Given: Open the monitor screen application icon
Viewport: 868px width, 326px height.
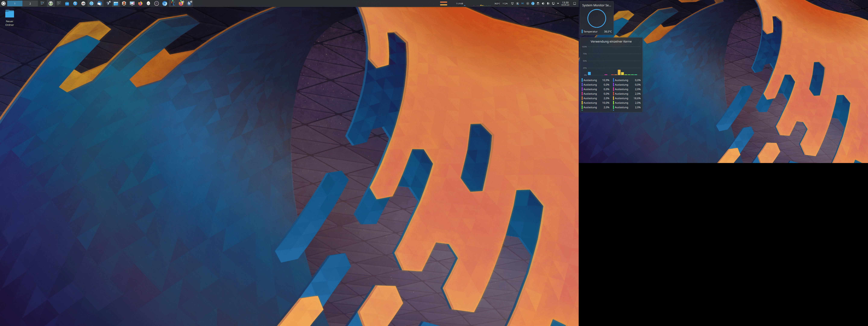Looking at the screenshot, I should (132, 3).
